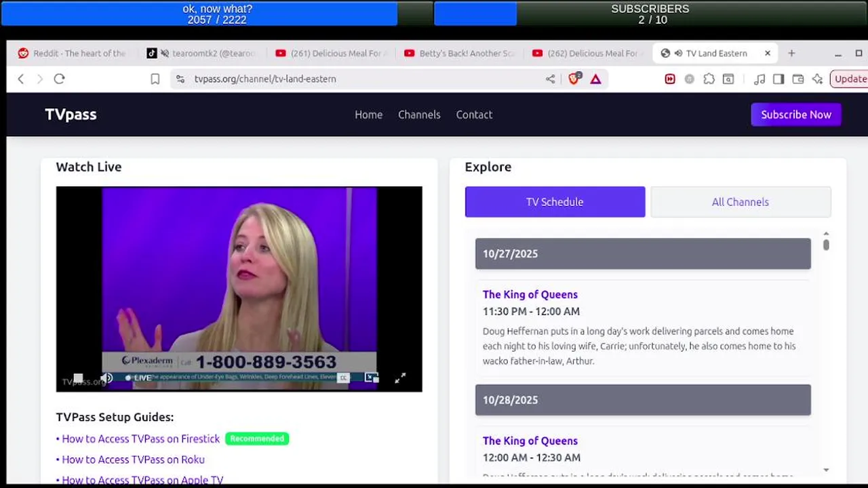Viewport: 868px width, 488px height.
Task: Switch to the Reddit tab
Action: click(x=72, y=53)
